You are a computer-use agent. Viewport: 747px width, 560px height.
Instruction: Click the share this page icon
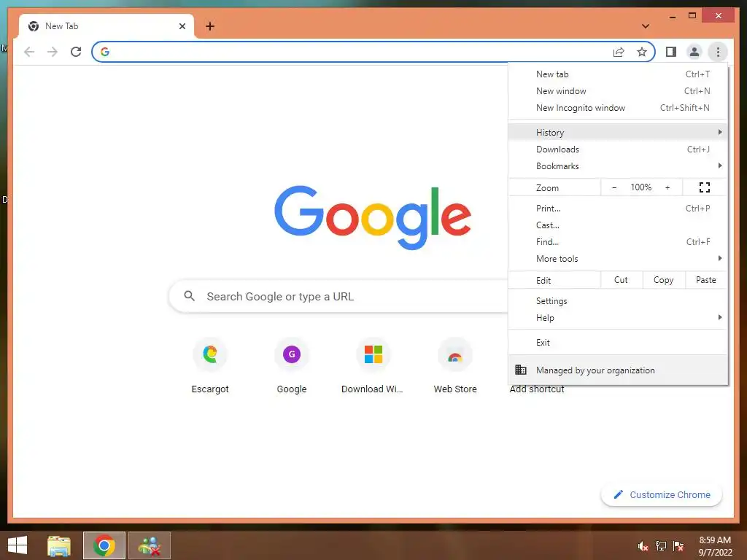619,52
